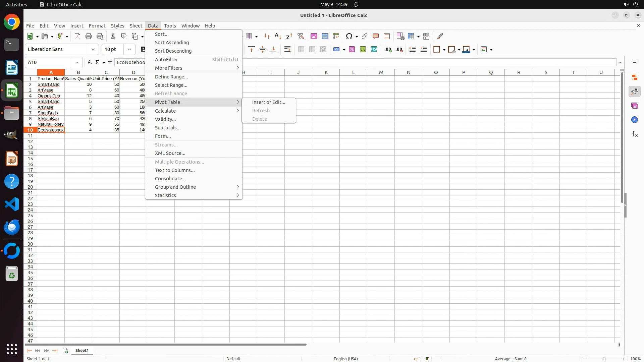Toggle the Wrap Text button
This screenshot has width=644, height=362.
point(287,49)
